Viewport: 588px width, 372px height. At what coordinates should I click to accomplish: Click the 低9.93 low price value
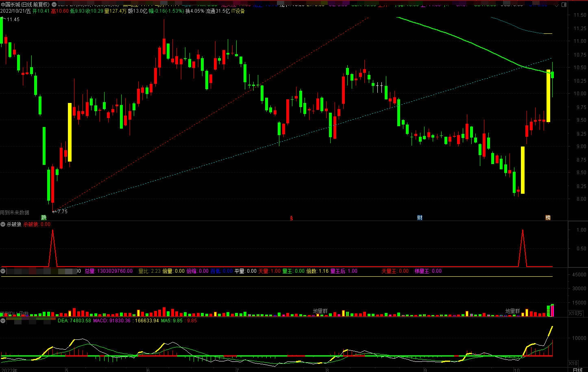pyautogui.click(x=77, y=11)
